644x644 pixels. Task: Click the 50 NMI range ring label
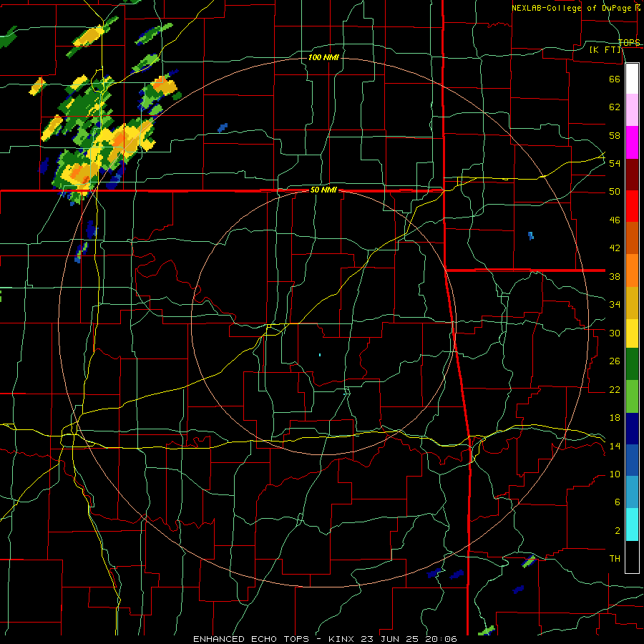pyautogui.click(x=323, y=190)
